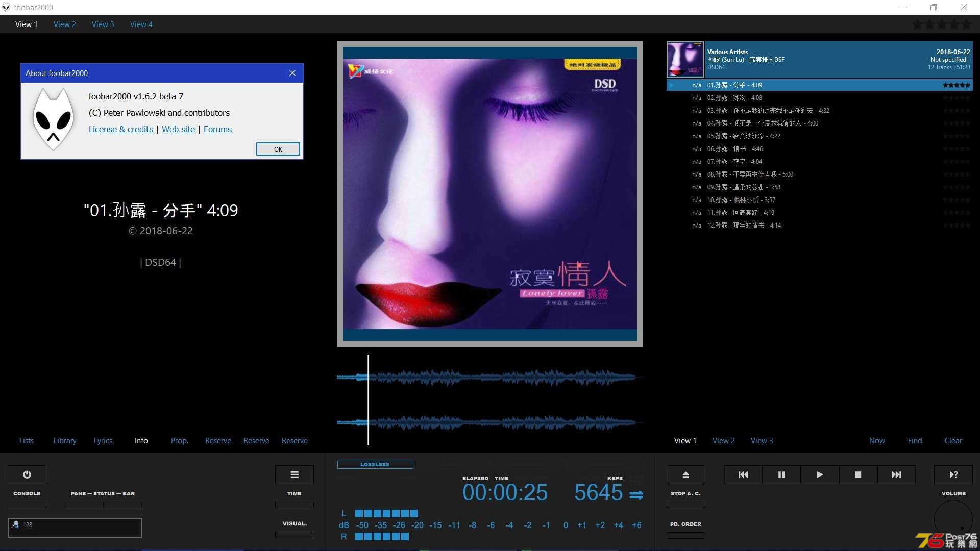Image resolution: width=980 pixels, height=551 pixels.
Task: Toggle the CONSOLE indicator bar
Action: [x=27, y=505]
